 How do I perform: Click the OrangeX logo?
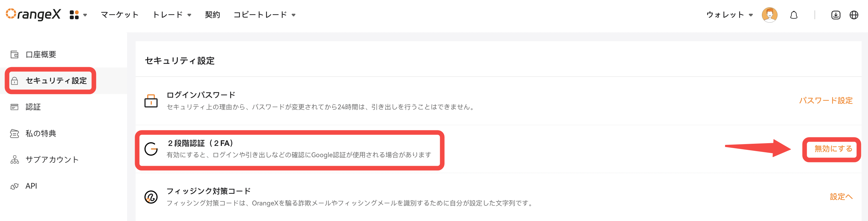(33, 15)
